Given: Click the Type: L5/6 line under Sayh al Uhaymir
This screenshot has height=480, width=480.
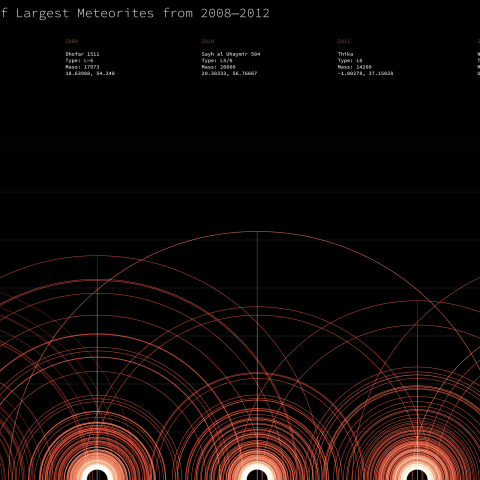Looking at the screenshot, I should coord(217,61).
